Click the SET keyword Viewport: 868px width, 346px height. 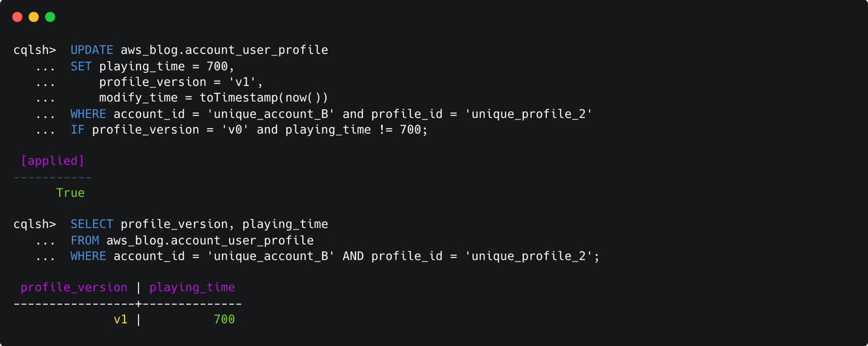81,66
